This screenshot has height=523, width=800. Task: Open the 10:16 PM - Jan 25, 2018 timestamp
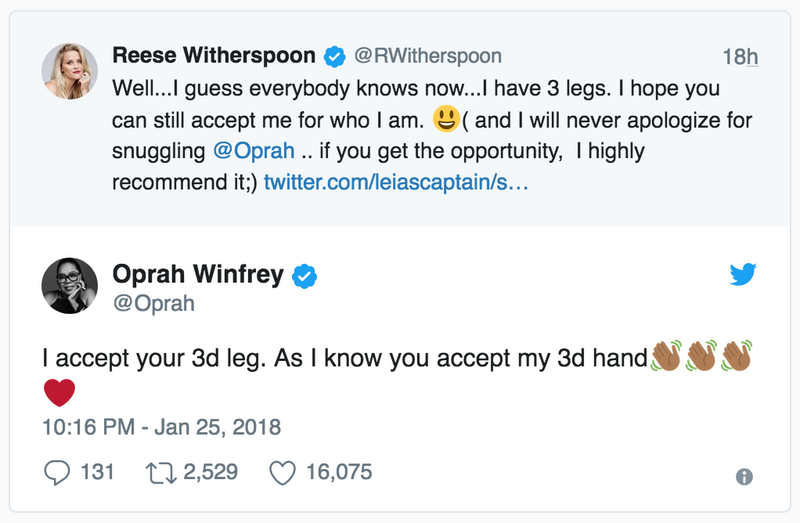point(161,427)
